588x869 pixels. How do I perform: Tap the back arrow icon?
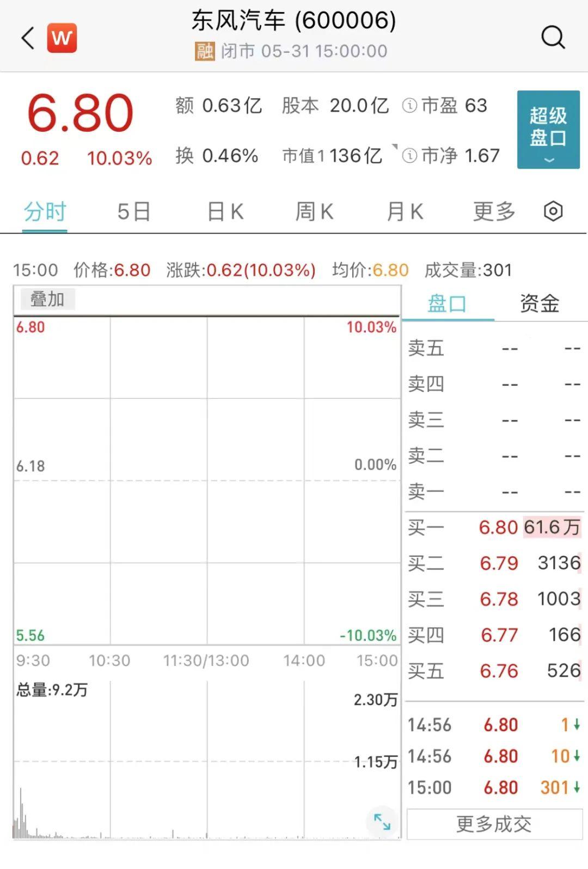pos(28,38)
